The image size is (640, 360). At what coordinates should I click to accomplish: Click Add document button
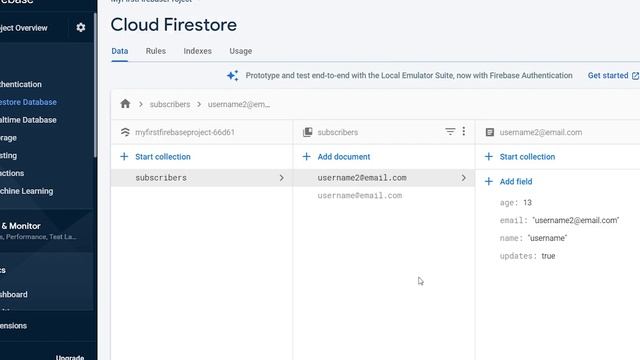click(344, 157)
